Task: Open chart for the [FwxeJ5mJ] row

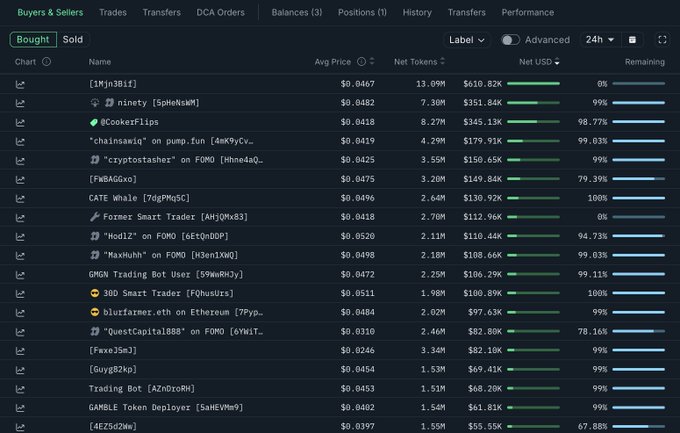Action: (x=20, y=351)
